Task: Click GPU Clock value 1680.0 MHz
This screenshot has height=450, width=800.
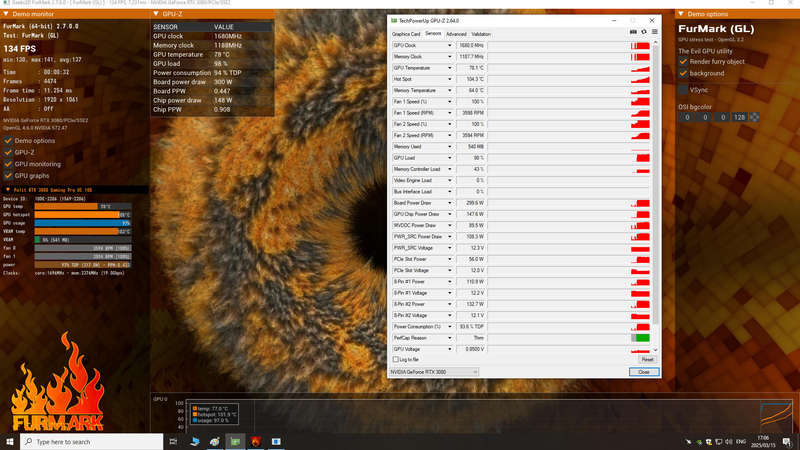Action: pos(470,45)
